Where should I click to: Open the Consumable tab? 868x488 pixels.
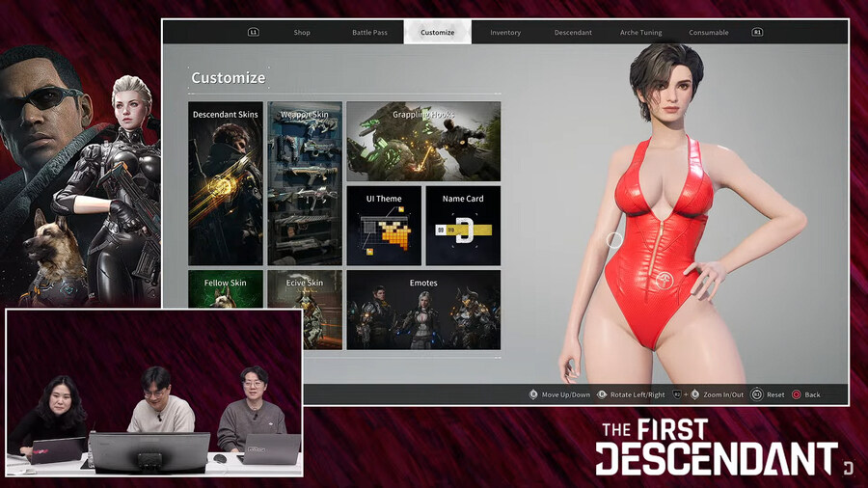[x=709, y=33]
